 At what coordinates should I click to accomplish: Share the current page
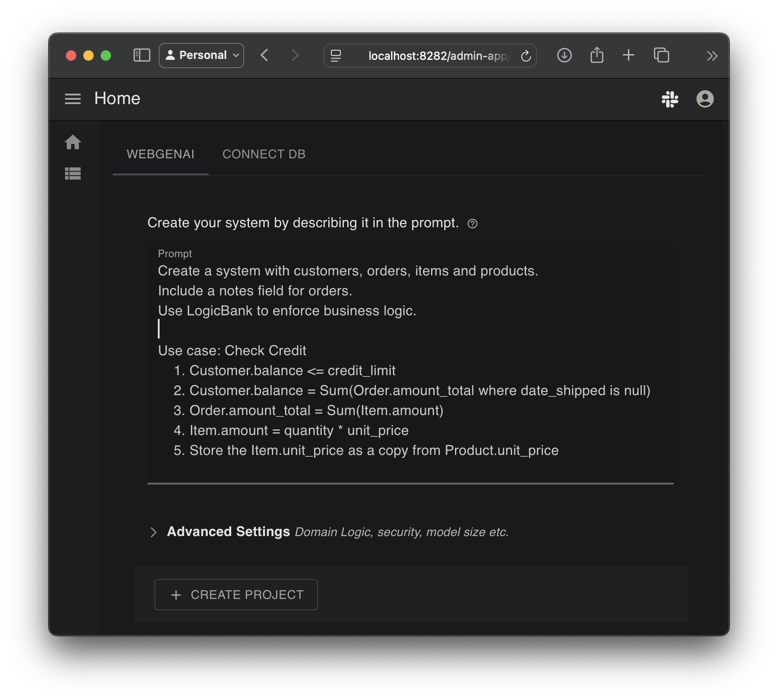(x=597, y=55)
